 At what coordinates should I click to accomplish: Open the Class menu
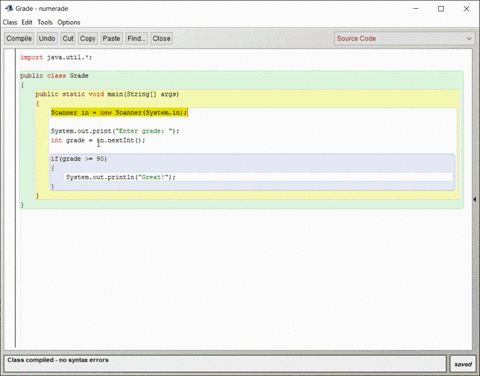click(10, 22)
